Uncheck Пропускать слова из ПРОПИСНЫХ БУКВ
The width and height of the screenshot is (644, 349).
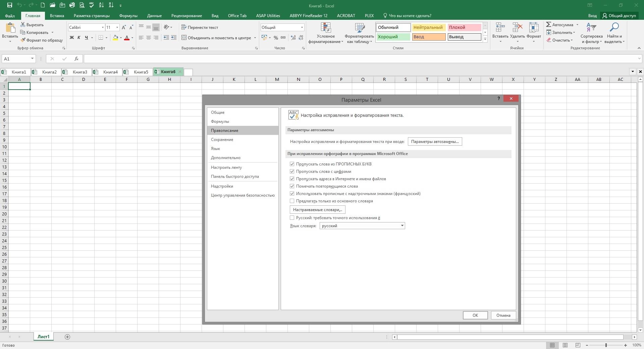(292, 164)
